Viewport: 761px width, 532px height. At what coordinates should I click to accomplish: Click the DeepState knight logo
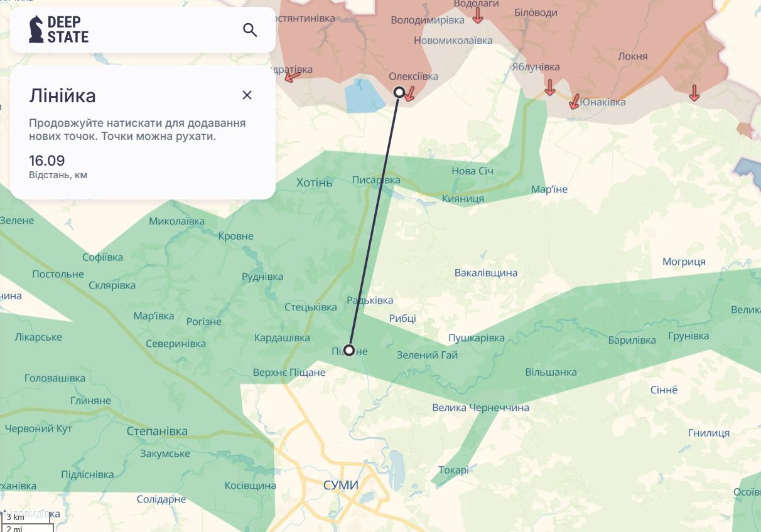point(36,29)
